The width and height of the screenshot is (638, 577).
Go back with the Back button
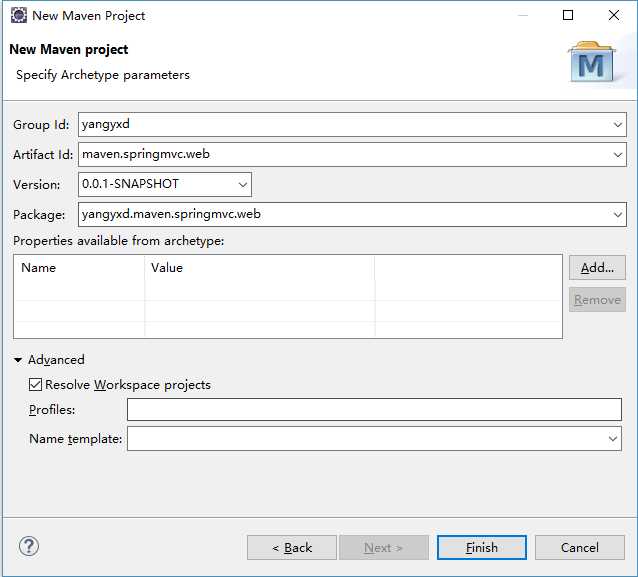click(x=292, y=548)
